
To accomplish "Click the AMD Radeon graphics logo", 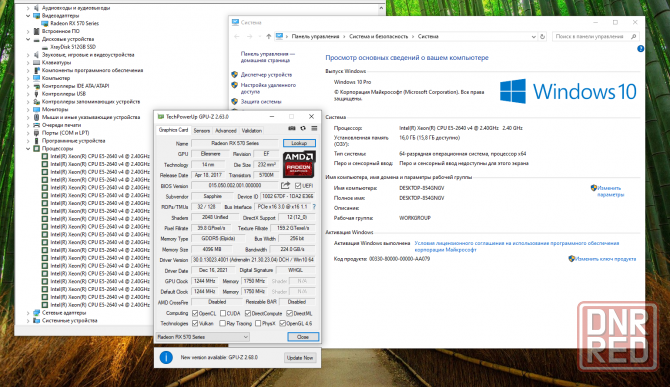I will pos(299,164).
